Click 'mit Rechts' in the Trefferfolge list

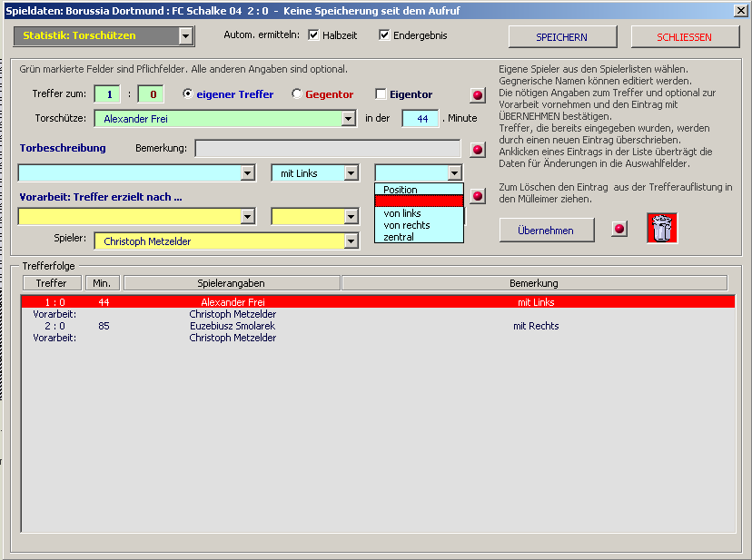click(536, 326)
